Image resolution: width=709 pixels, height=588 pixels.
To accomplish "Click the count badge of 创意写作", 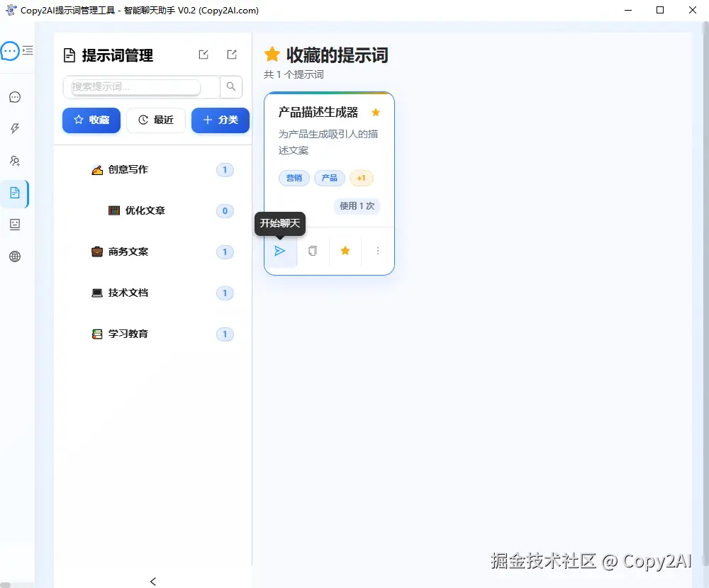I will pos(225,170).
